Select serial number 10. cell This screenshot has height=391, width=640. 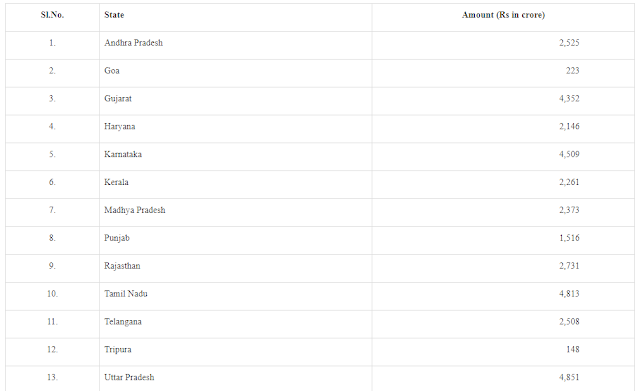point(52,294)
